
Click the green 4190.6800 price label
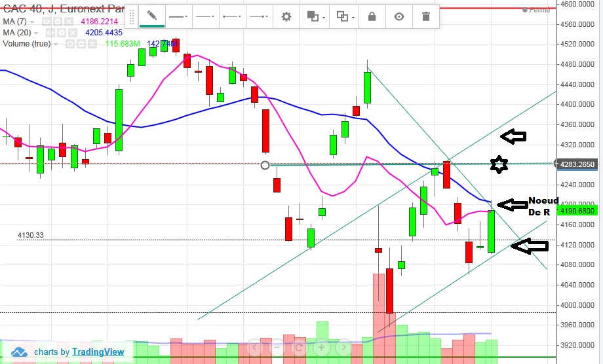coord(577,211)
